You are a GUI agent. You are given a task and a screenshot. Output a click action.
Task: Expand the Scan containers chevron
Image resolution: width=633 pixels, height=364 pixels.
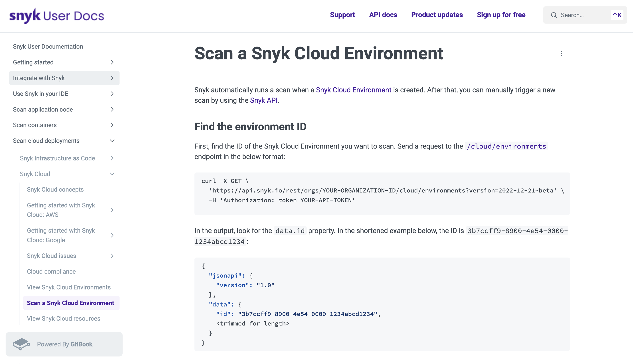[112, 125]
